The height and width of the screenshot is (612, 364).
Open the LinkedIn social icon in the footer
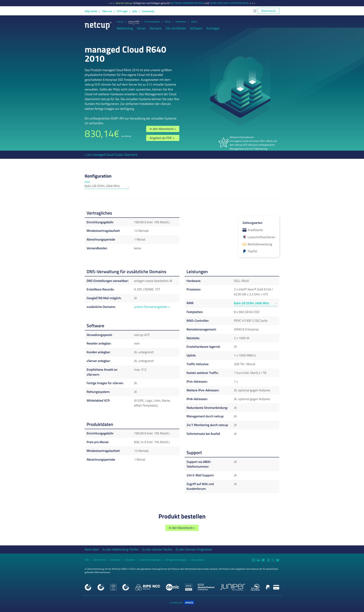tap(258, 560)
